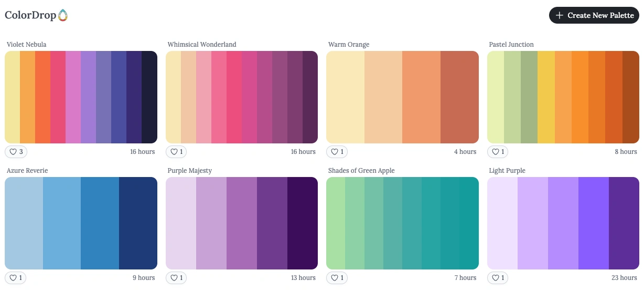
Task: Open the Violet Nebula palette title
Action: pos(26,45)
